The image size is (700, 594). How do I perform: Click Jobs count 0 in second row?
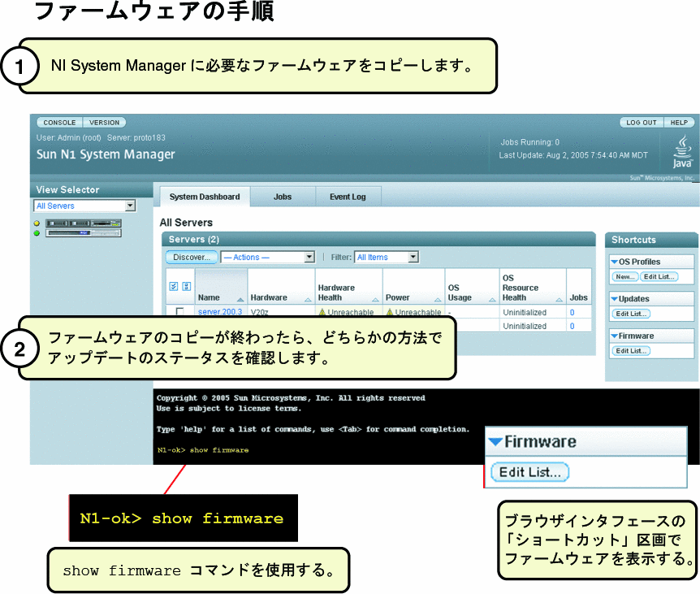pos(572,326)
